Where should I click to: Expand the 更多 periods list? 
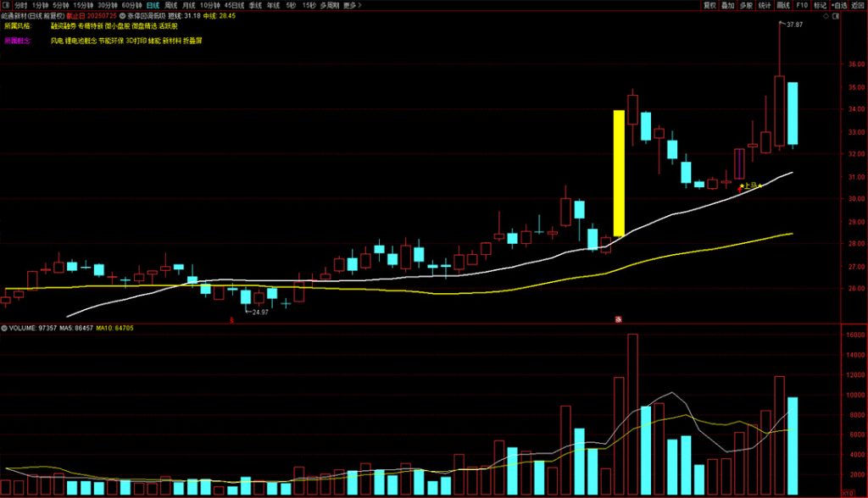click(x=352, y=5)
